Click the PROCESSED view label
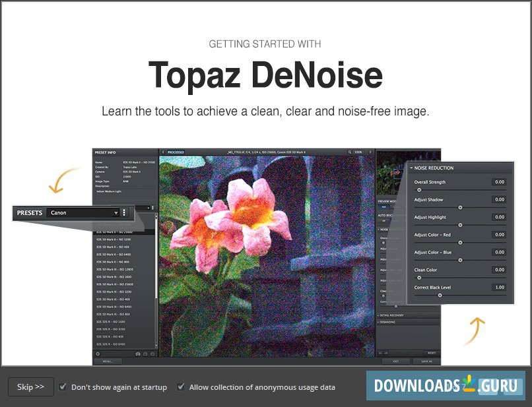Screen dimensions: 532x407 (x=176, y=152)
